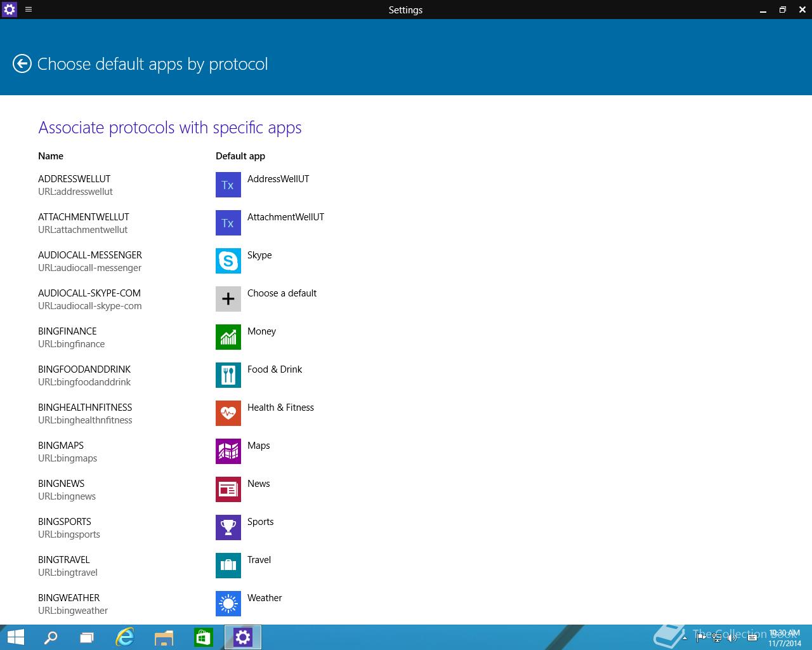Click the red News app icon

click(228, 489)
